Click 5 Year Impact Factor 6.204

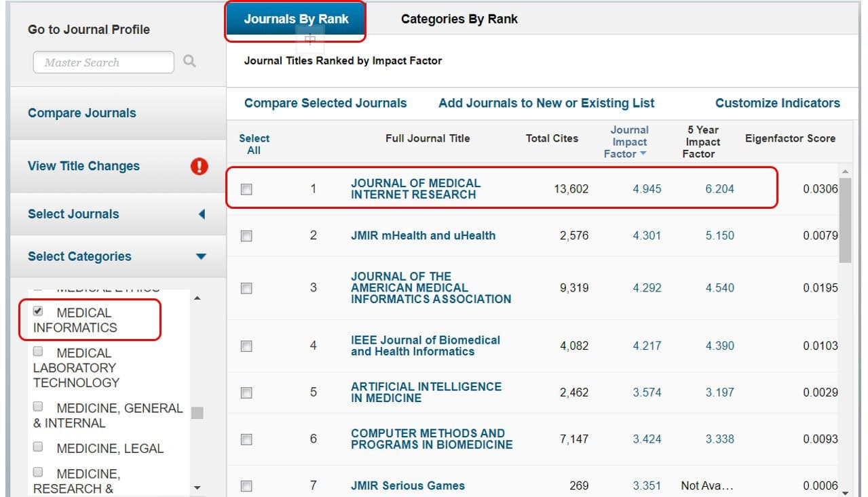719,189
